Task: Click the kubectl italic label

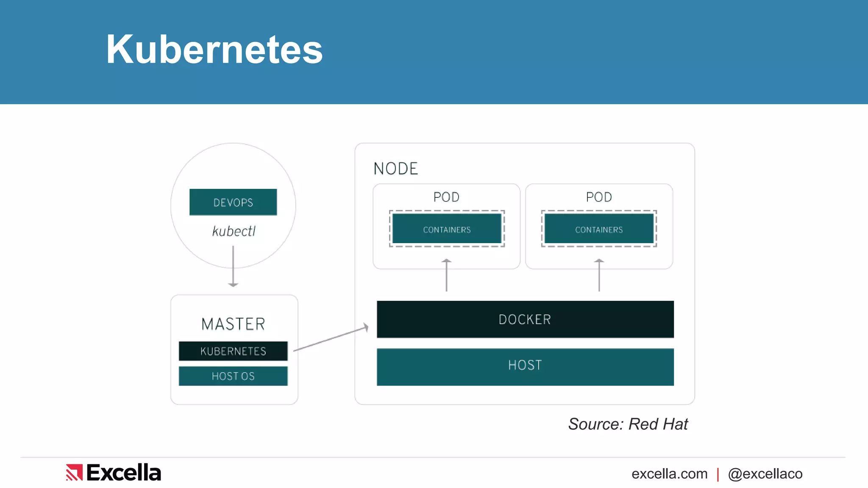Action: (234, 231)
